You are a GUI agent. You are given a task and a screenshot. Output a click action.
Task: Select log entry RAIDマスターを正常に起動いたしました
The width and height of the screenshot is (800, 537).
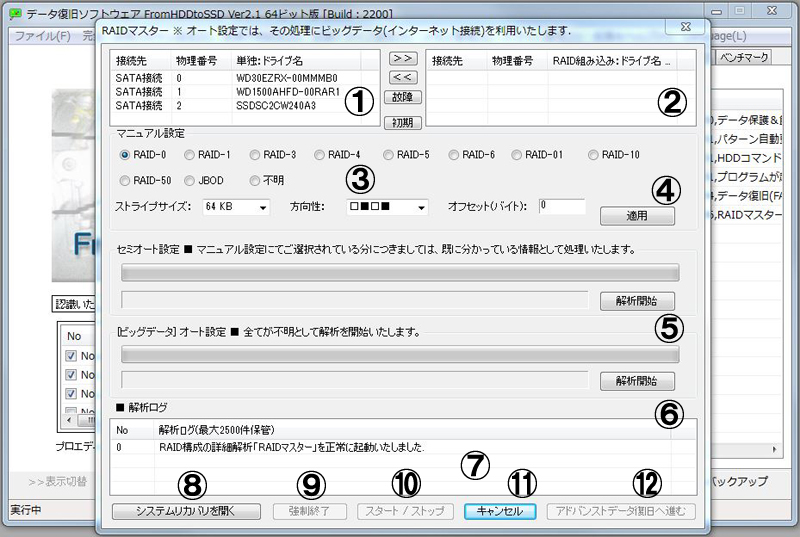403,447
